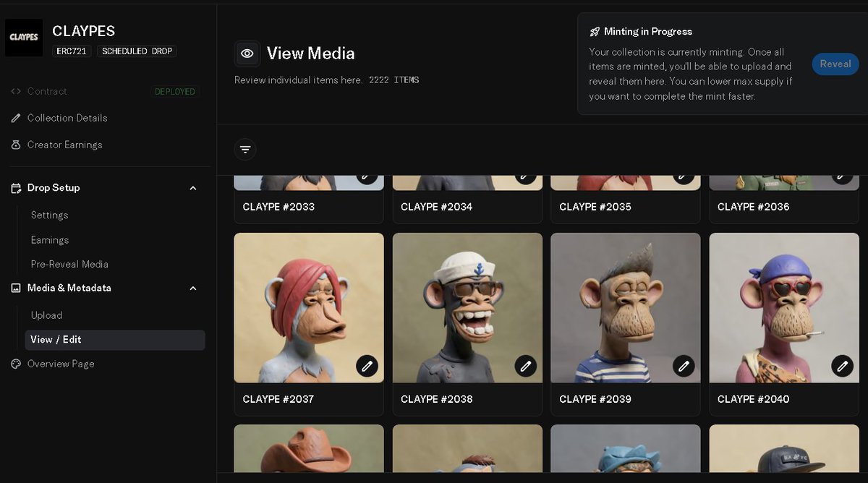Click the CLAYPES collection title

[x=84, y=31]
